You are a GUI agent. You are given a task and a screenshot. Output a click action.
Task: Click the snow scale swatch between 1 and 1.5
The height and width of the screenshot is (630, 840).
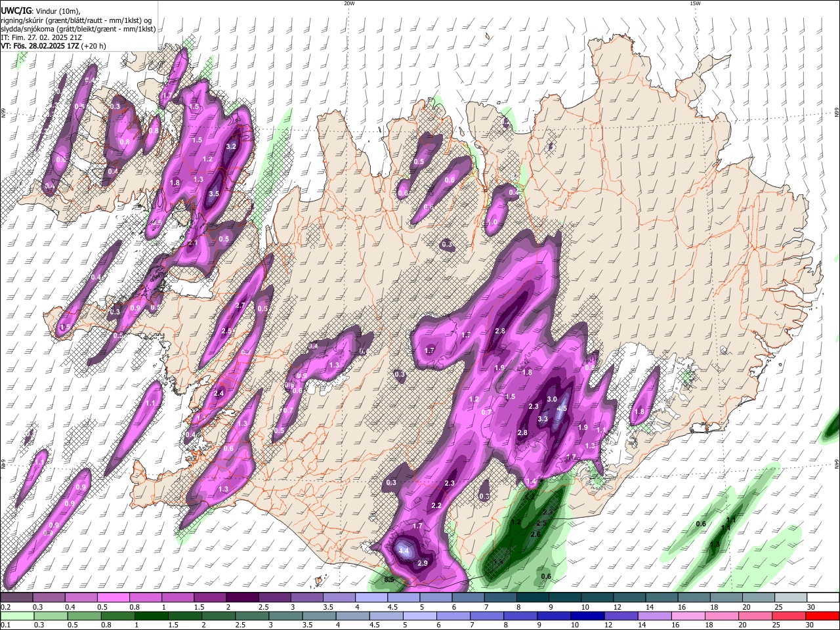pyautogui.click(x=177, y=597)
